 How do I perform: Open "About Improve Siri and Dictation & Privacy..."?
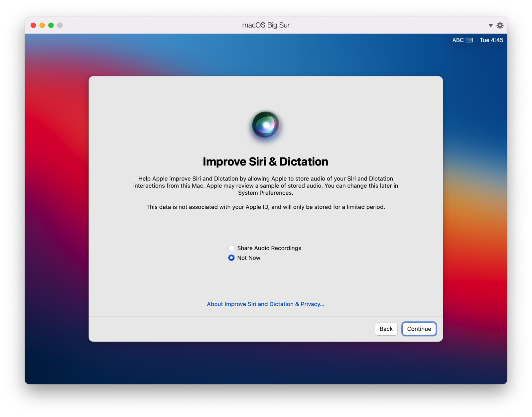point(265,304)
